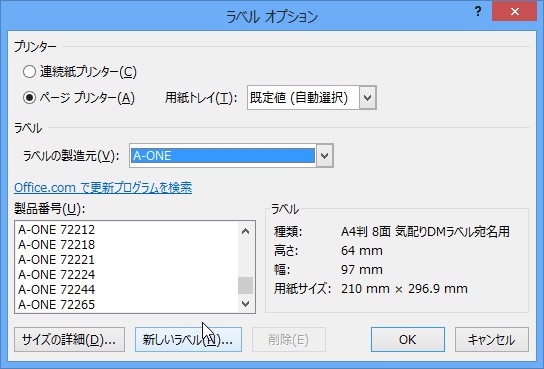Click the 削除(E) button
Viewport: 544px width, 369px height.
[x=289, y=340]
